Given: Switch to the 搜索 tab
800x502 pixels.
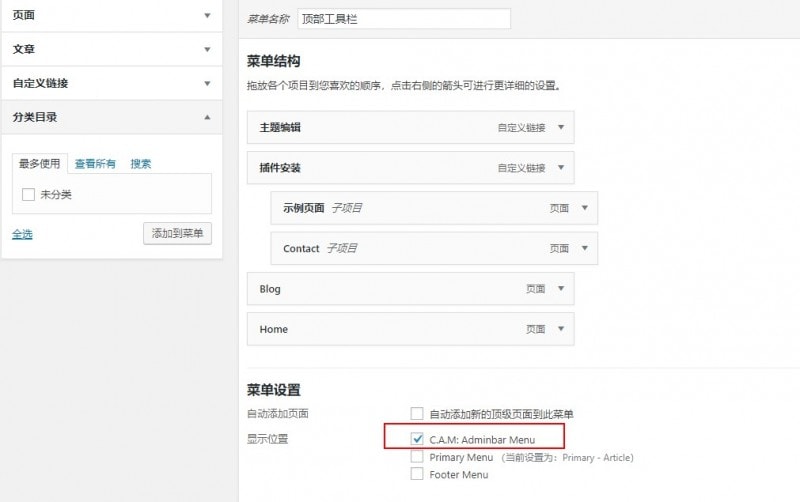Looking at the screenshot, I should [x=141, y=164].
